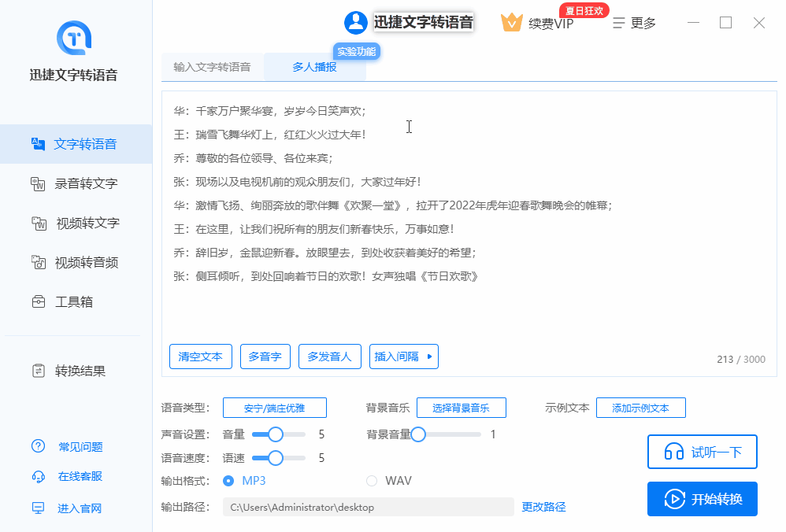Open 录音转文字 in the sidebar
Viewport: 786px width, 532px height.
[x=76, y=184]
